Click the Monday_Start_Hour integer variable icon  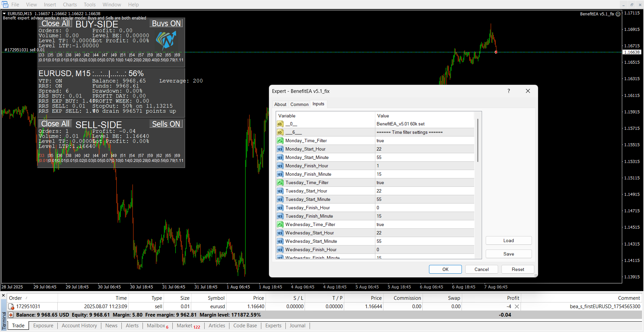coord(280,149)
